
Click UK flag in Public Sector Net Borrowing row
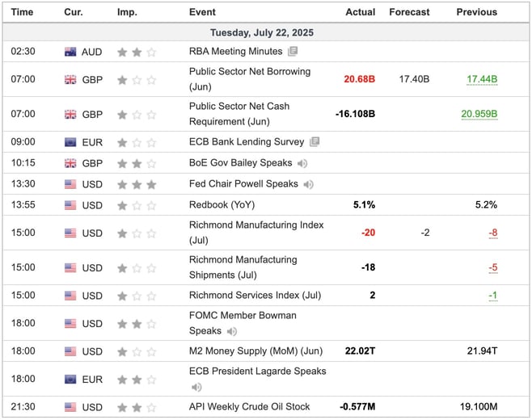70,80
